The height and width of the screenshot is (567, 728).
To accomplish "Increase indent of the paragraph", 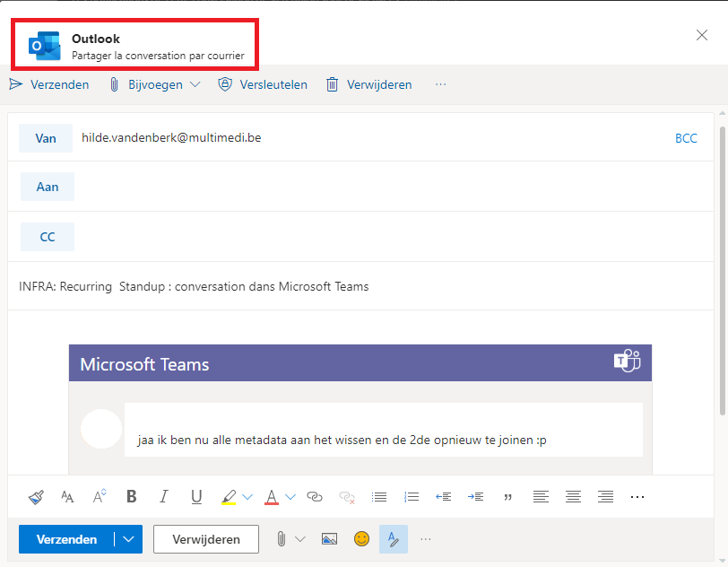I will [475, 497].
